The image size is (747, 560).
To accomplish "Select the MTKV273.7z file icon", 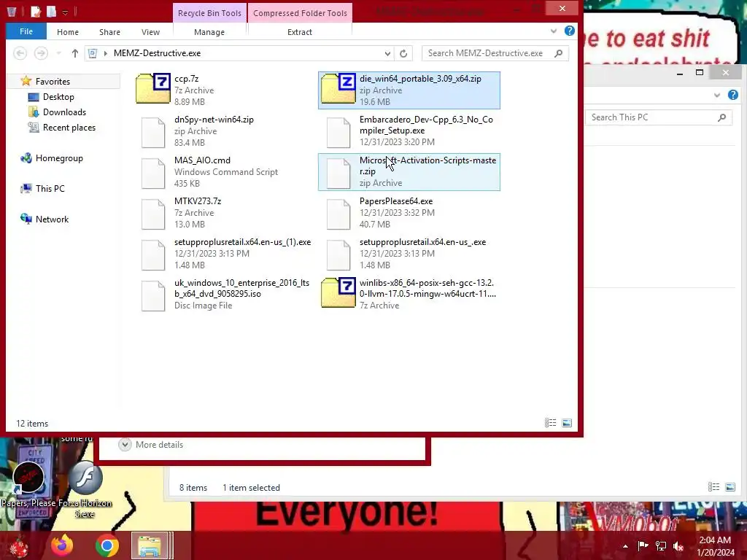I will point(153,214).
